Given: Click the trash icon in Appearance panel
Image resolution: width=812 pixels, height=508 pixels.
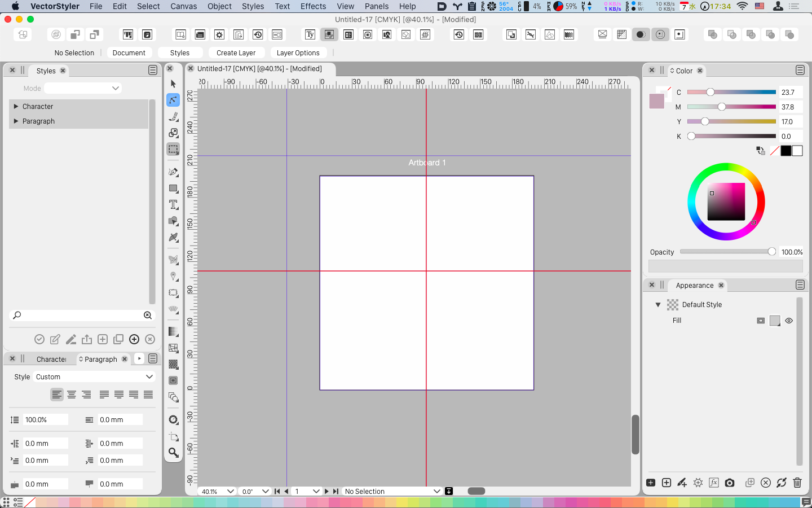Looking at the screenshot, I should coord(797,483).
